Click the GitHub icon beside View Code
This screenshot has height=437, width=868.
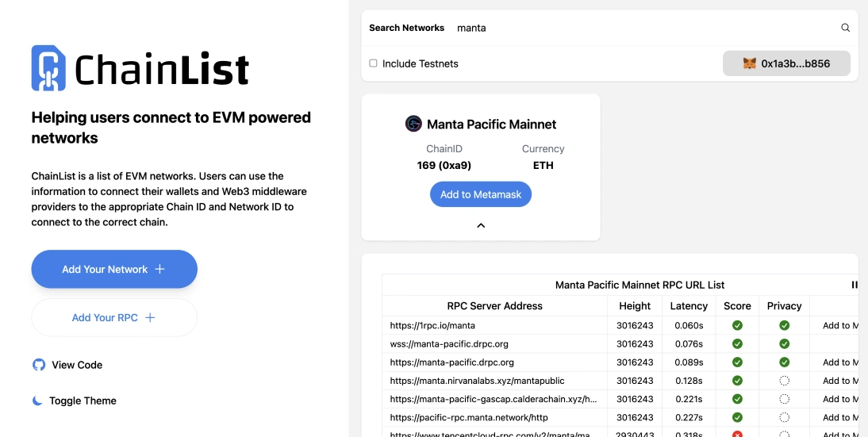39,365
